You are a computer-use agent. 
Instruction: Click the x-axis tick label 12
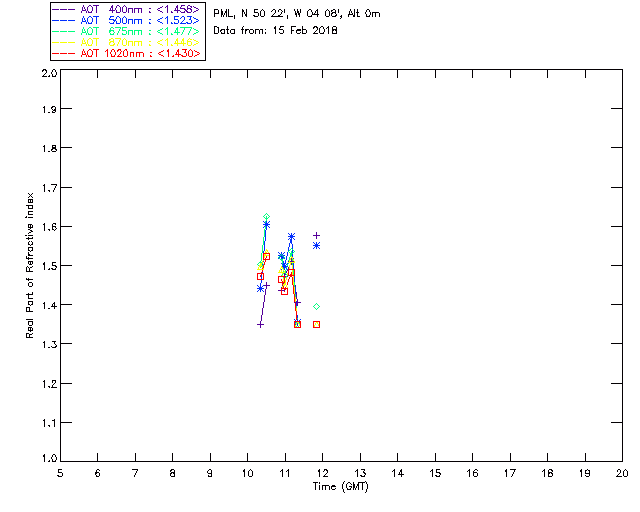coord(322,473)
